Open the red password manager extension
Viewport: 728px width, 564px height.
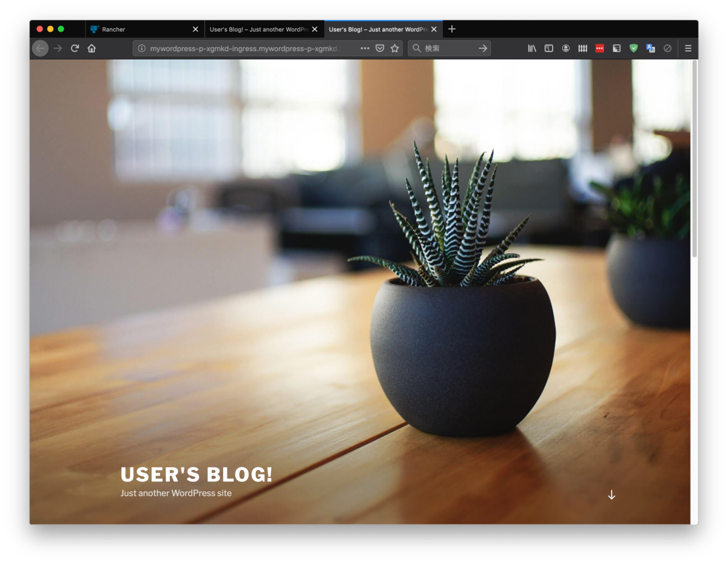[x=600, y=48]
